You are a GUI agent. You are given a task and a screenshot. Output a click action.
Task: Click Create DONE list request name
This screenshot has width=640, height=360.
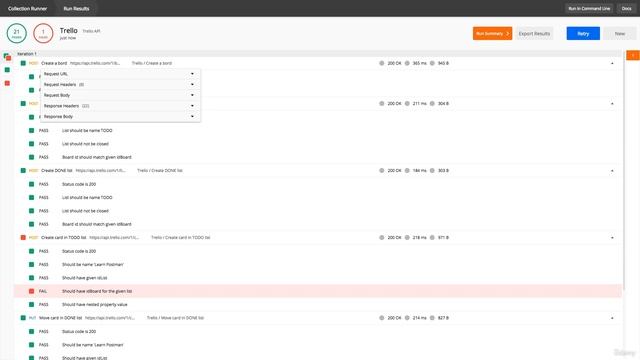[57, 171]
